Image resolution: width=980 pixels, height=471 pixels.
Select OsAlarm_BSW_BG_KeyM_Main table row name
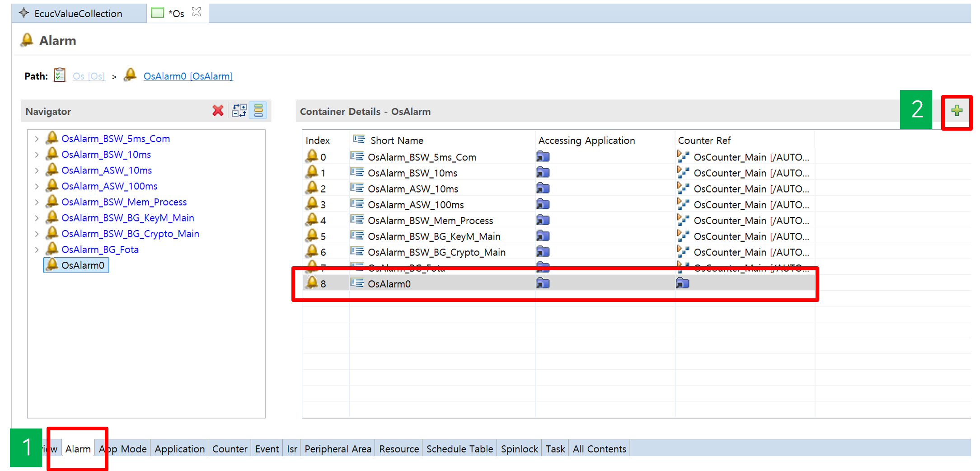click(x=434, y=236)
